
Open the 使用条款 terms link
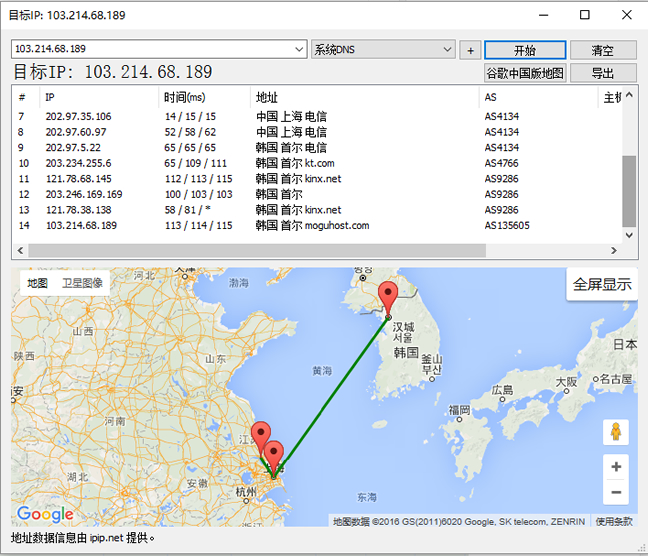point(614,520)
